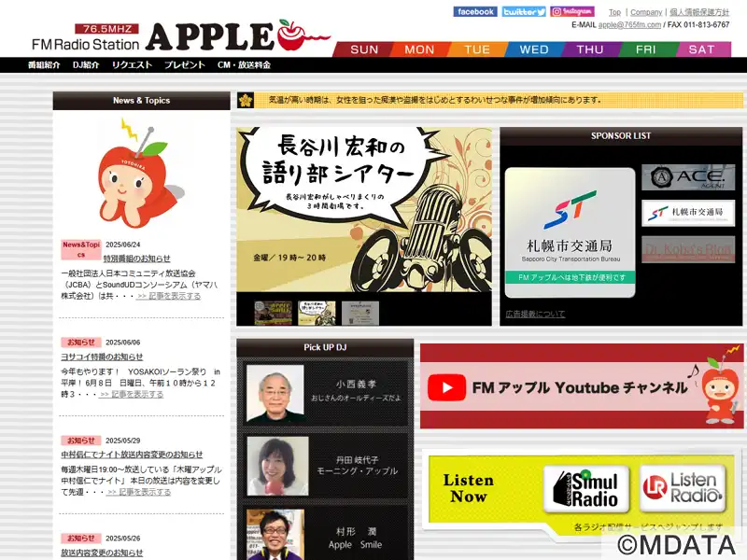747x560 pixels.
Task: Open the DJ紹介 menu item
Action: [x=86, y=64]
